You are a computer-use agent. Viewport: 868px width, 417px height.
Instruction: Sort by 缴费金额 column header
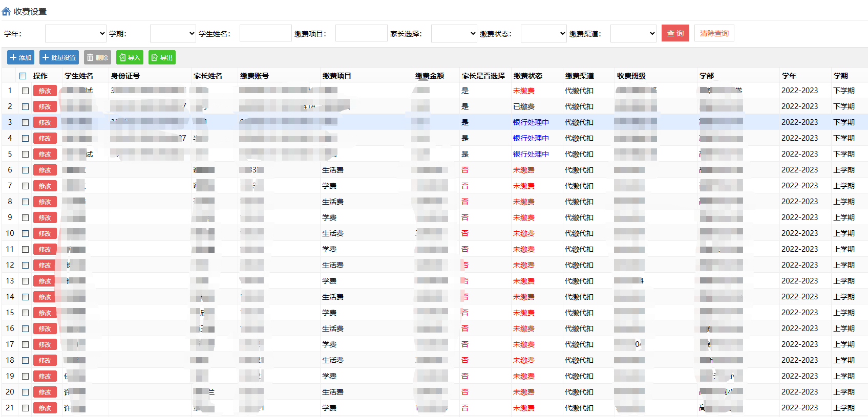point(430,76)
